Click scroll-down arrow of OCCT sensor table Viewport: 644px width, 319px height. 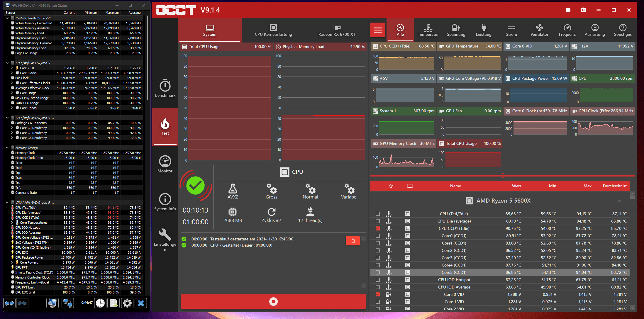(x=633, y=308)
